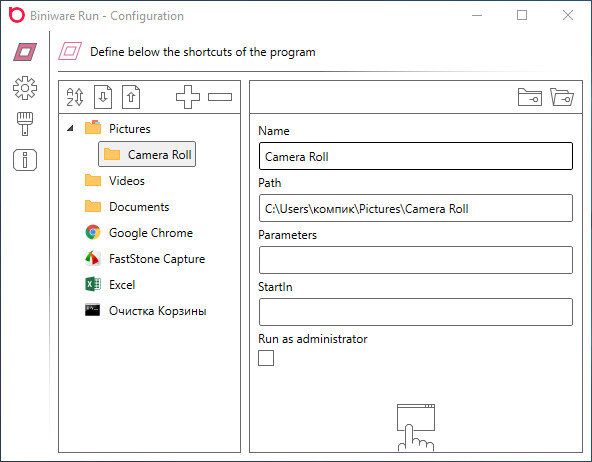Viewport: 592px width, 462px height.
Task: Open the shortcuts section in sidebar
Action: pos(25,52)
